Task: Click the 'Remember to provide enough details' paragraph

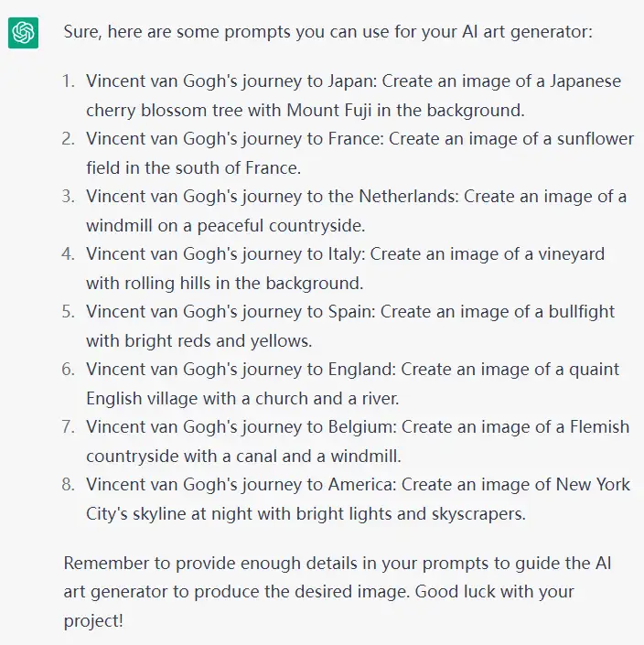Action: [x=338, y=592]
